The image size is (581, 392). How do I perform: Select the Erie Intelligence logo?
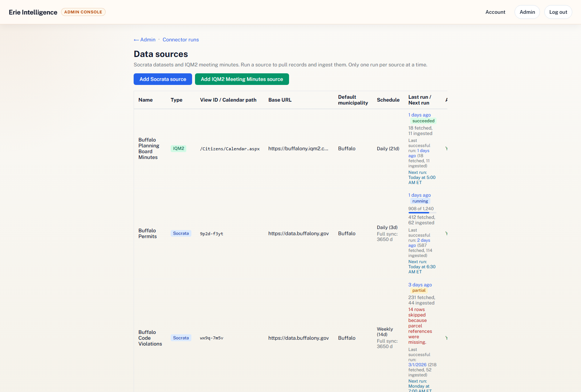(33, 12)
